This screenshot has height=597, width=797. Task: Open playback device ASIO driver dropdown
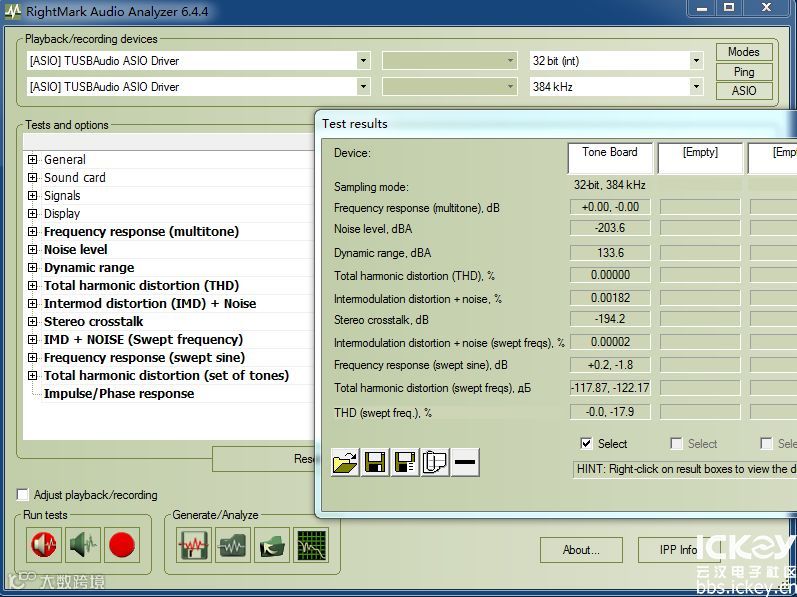tap(363, 60)
